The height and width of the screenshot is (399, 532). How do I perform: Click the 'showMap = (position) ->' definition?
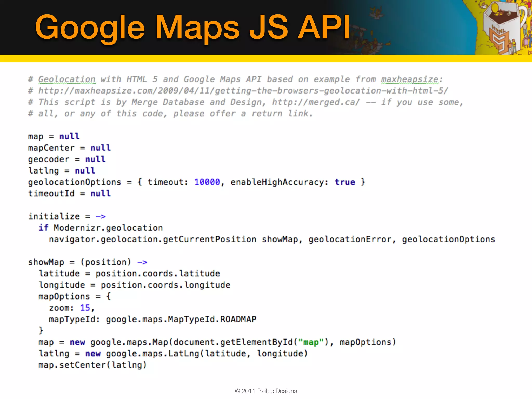coord(88,262)
